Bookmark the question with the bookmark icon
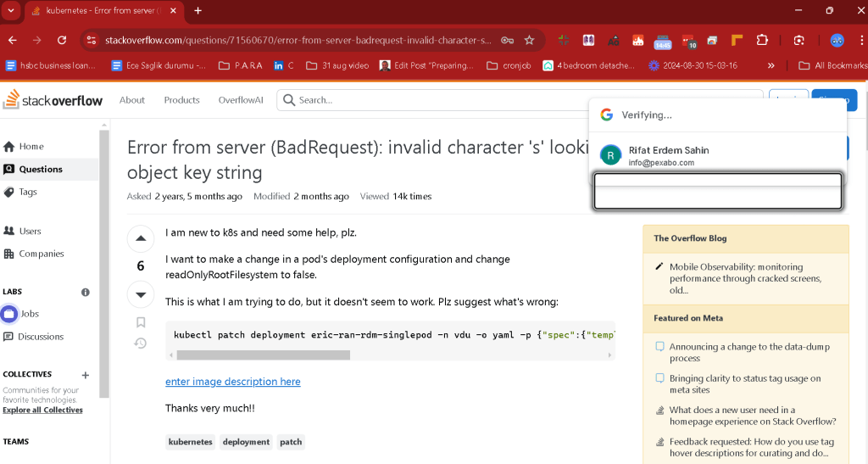 click(x=141, y=322)
